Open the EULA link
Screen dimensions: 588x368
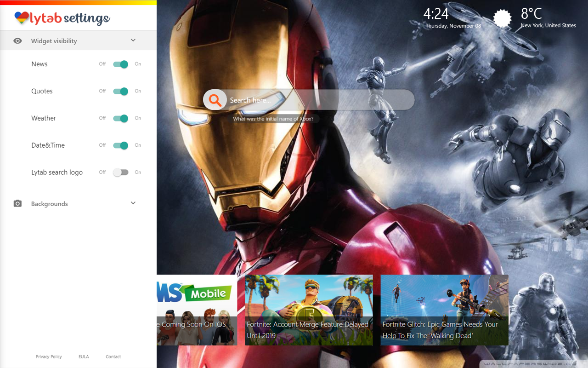point(84,356)
